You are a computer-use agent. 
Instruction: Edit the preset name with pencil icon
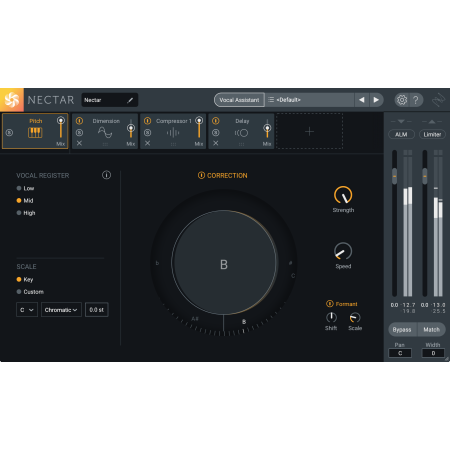[x=130, y=100]
